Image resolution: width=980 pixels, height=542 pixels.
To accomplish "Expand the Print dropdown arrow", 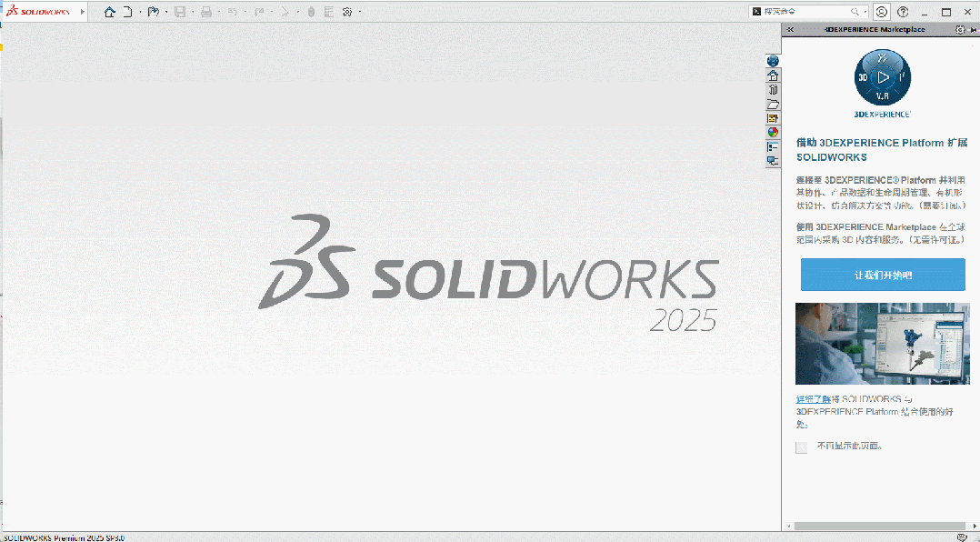I will 219,12.
